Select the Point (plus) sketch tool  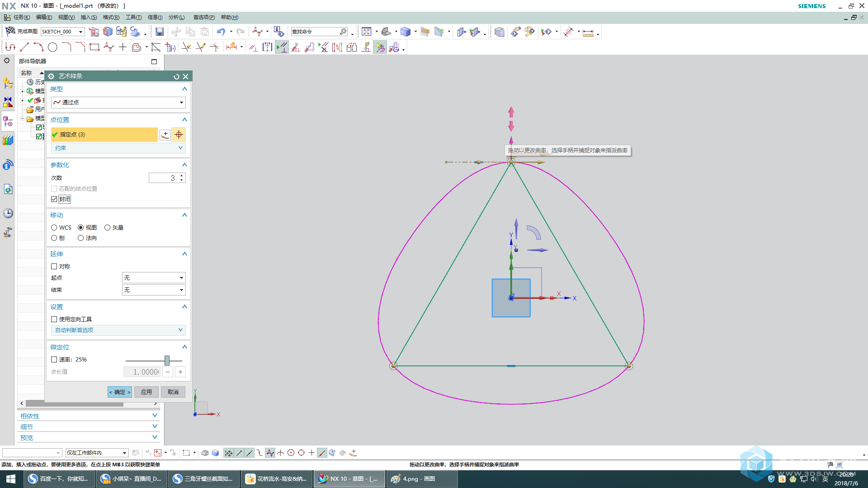pyautogui.click(x=123, y=47)
